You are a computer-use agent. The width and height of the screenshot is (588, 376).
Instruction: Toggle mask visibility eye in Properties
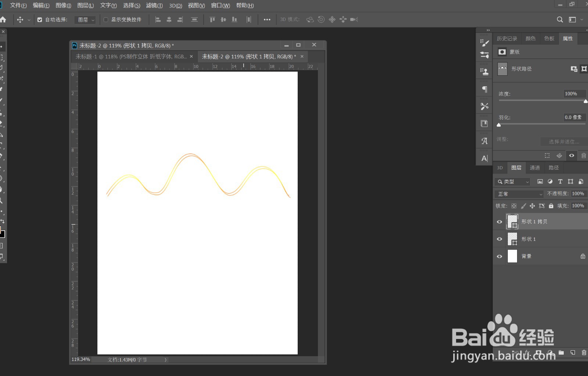click(571, 156)
